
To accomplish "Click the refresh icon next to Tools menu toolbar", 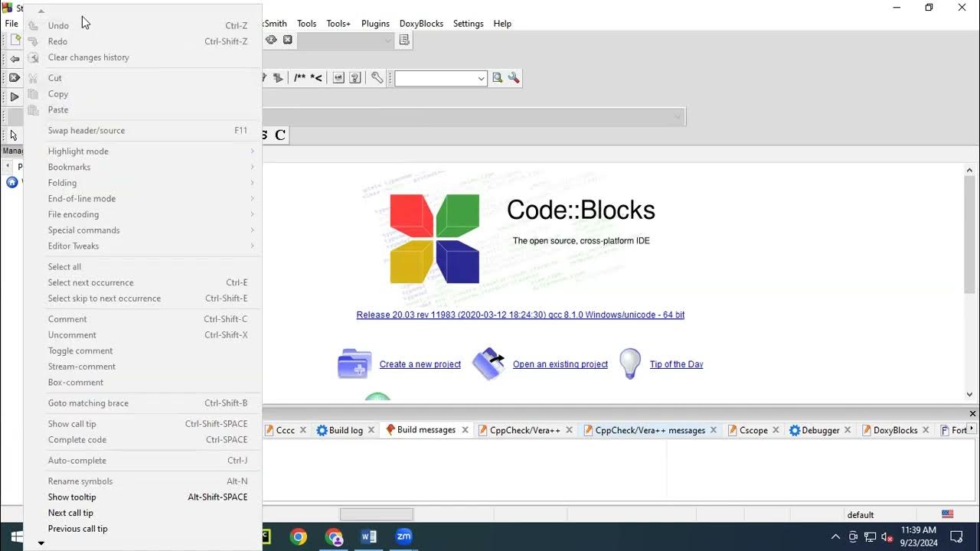I will pos(271,40).
